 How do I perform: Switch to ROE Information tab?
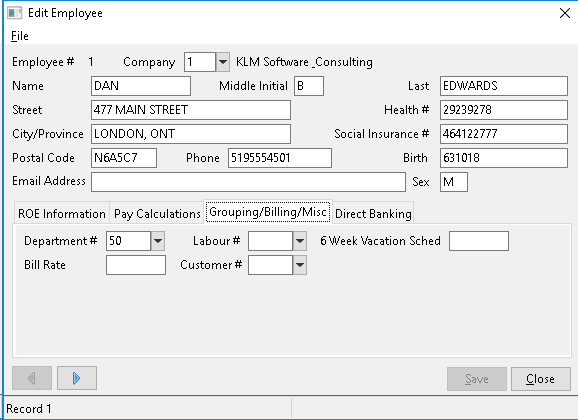[62, 214]
